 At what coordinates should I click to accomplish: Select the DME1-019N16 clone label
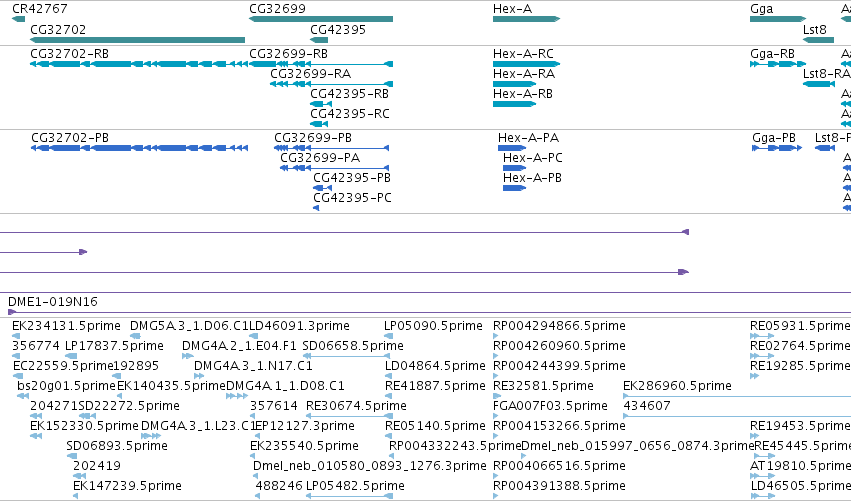click(x=53, y=302)
